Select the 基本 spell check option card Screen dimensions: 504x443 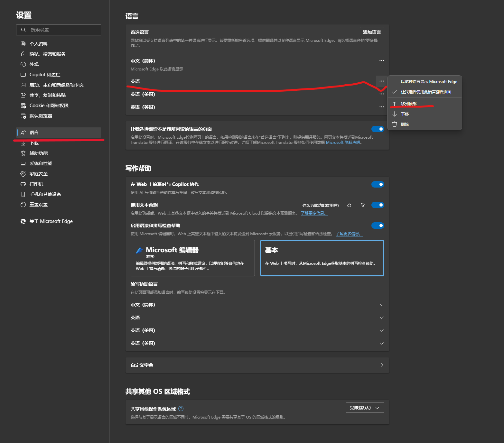322,258
